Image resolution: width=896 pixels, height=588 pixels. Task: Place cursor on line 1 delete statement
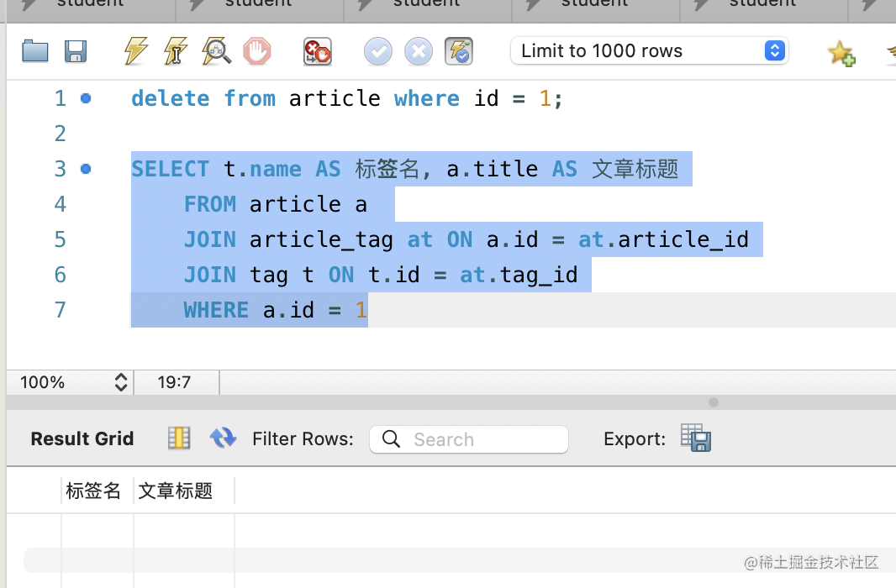(x=347, y=99)
